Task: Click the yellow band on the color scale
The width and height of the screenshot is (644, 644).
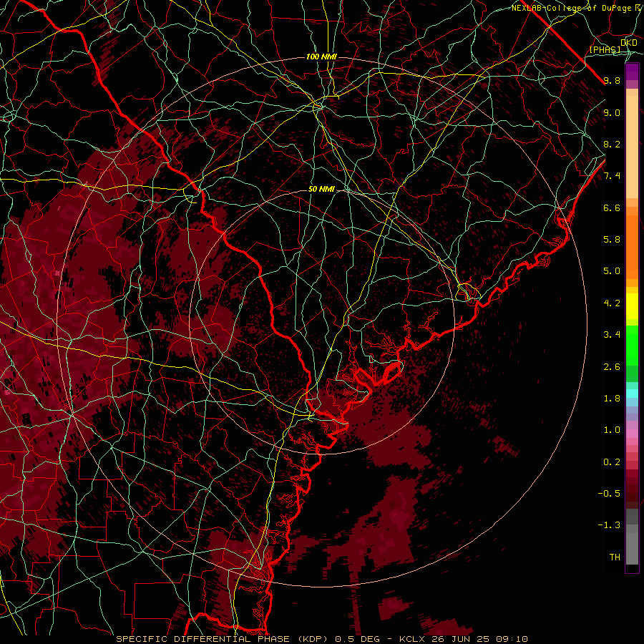Action: click(x=632, y=306)
